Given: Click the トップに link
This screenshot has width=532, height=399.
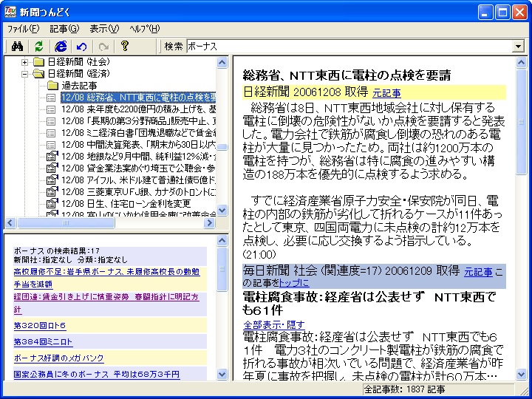Looking at the screenshot, I should click(294, 282).
